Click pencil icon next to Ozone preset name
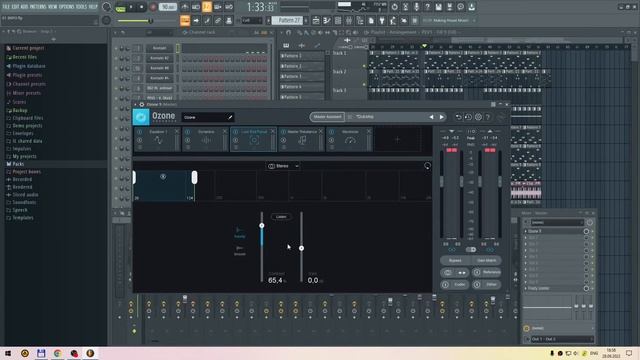Viewport: 640px width, 360px height. pyautogui.click(x=230, y=118)
